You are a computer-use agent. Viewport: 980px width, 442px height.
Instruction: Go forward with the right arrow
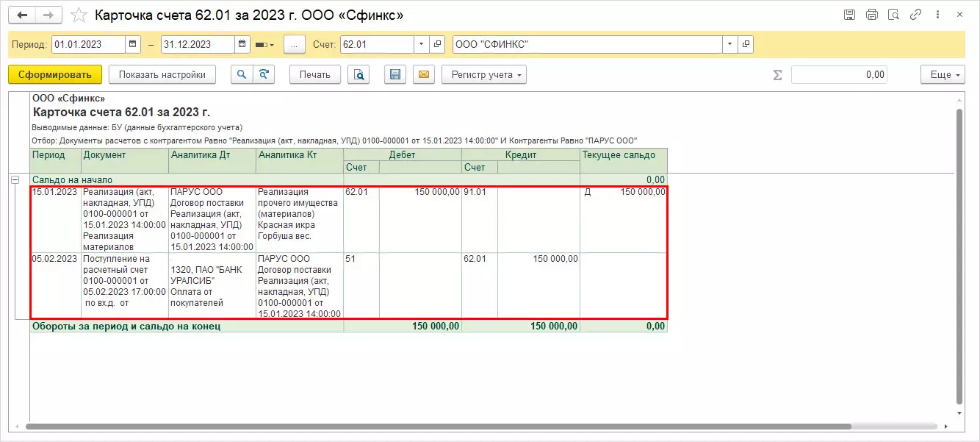point(48,15)
